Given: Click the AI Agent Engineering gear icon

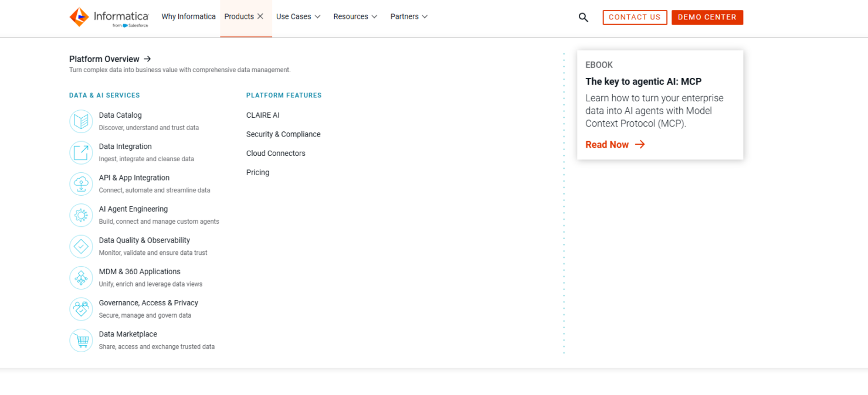Looking at the screenshot, I should pyautogui.click(x=81, y=215).
